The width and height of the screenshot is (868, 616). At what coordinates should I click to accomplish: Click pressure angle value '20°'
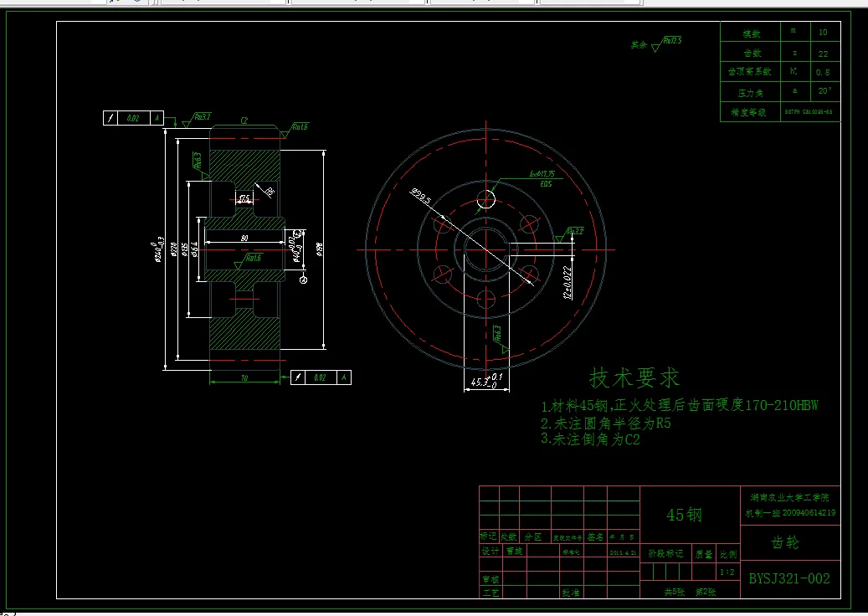pos(824,90)
